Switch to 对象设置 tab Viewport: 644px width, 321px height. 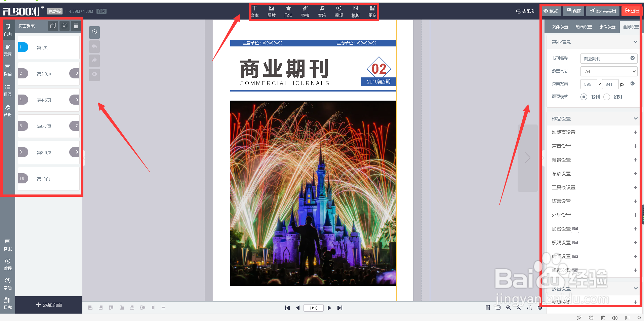[x=560, y=27]
